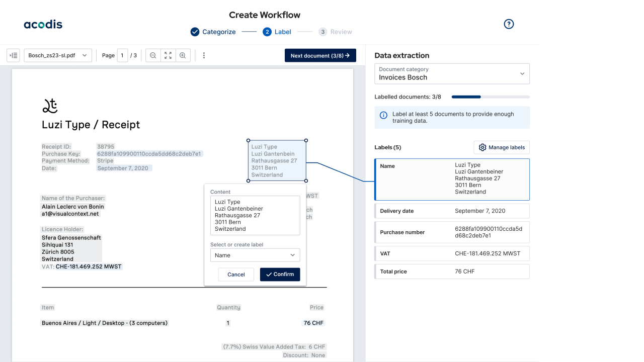Viewport: 644px width, 362px height.
Task: Zoom out the document view
Action: coord(153,55)
